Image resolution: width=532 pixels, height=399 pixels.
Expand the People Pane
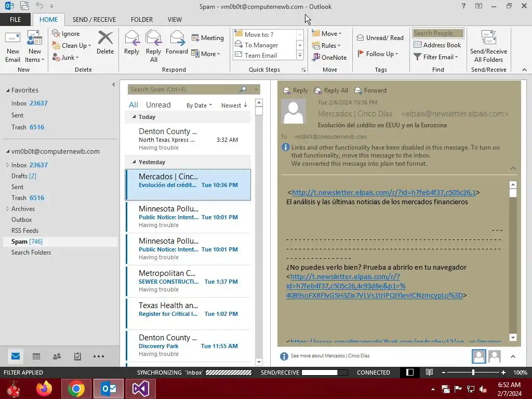coord(513,356)
